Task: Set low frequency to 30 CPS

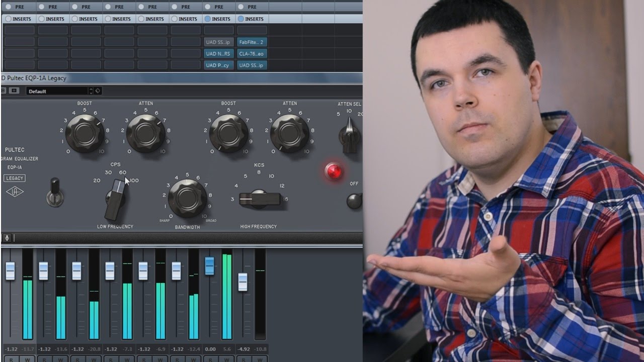Action: [x=108, y=172]
